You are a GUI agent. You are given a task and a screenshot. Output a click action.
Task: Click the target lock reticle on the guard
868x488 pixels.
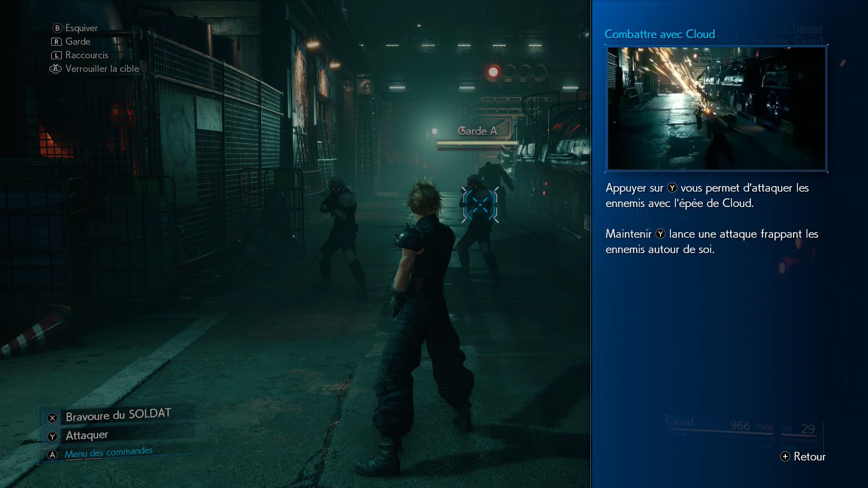coord(480,205)
